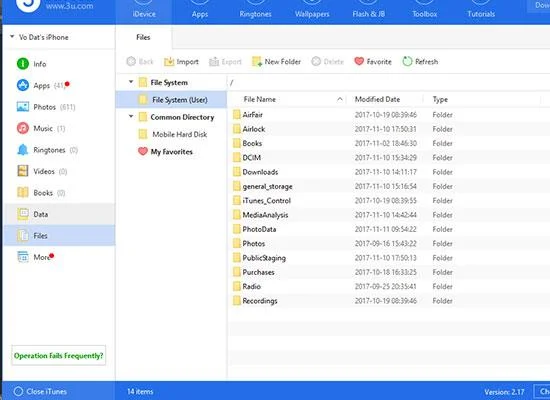
Task: Collapse the Common Directory node
Action: coord(131,116)
